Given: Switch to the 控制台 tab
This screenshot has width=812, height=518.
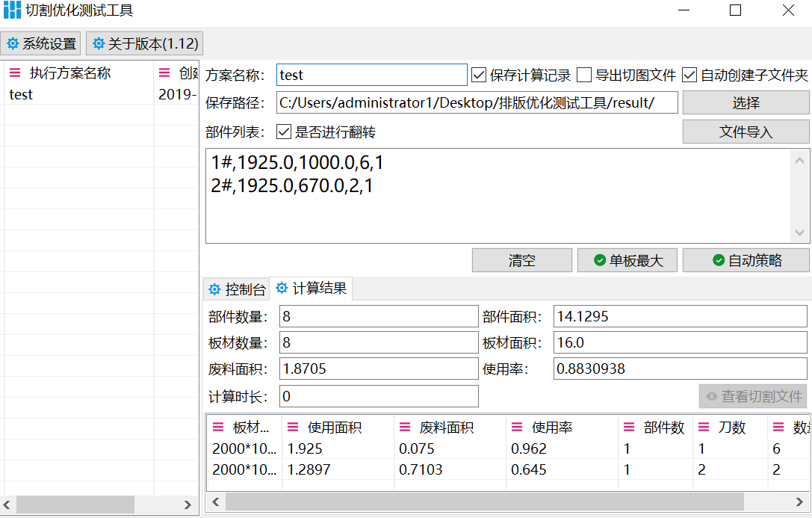Looking at the screenshot, I should (237, 289).
